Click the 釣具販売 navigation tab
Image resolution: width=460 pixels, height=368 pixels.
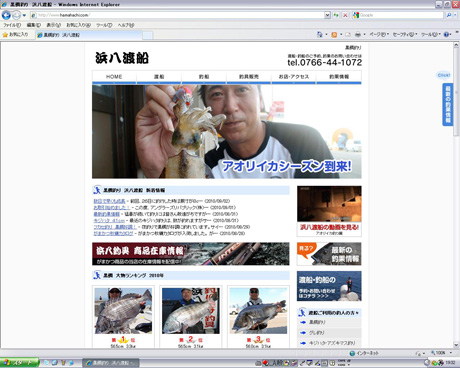click(249, 77)
